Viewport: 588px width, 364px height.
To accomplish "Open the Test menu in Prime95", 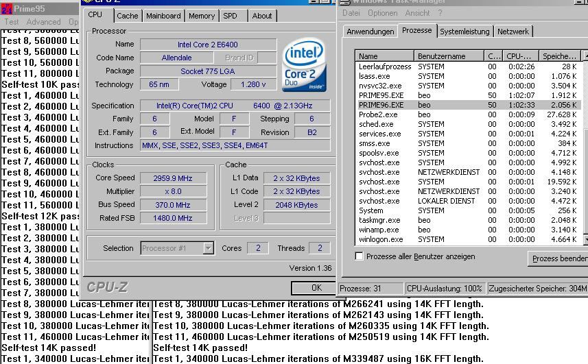I will coord(12,22).
